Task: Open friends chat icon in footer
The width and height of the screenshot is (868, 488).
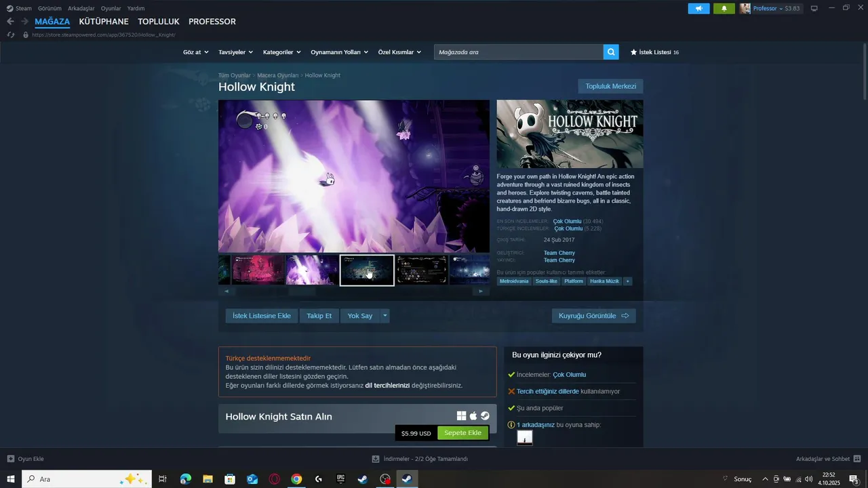Action: (857, 459)
